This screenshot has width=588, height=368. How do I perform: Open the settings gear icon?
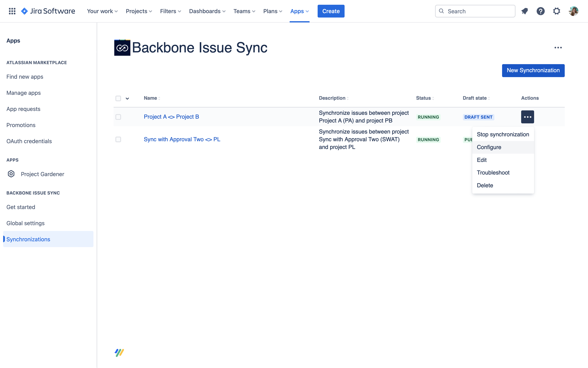556,11
